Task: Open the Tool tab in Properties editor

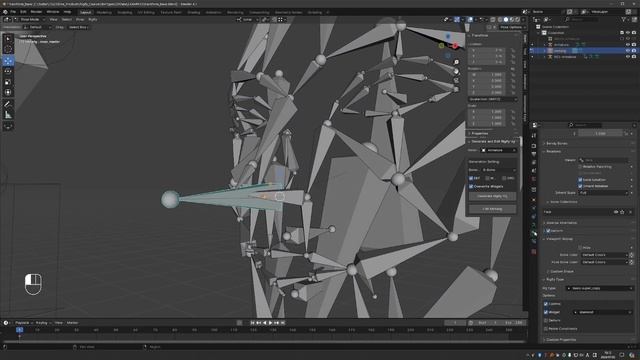Action: [x=534, y=136]
